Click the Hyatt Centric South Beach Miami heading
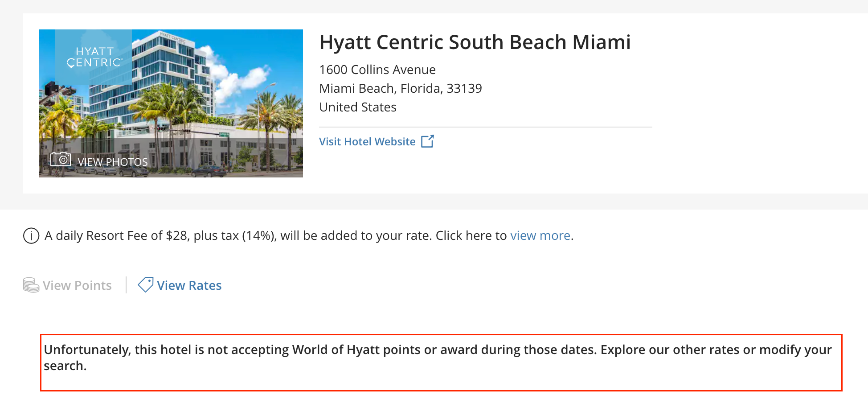Screen dimensions: 868x420 point(475,42)
